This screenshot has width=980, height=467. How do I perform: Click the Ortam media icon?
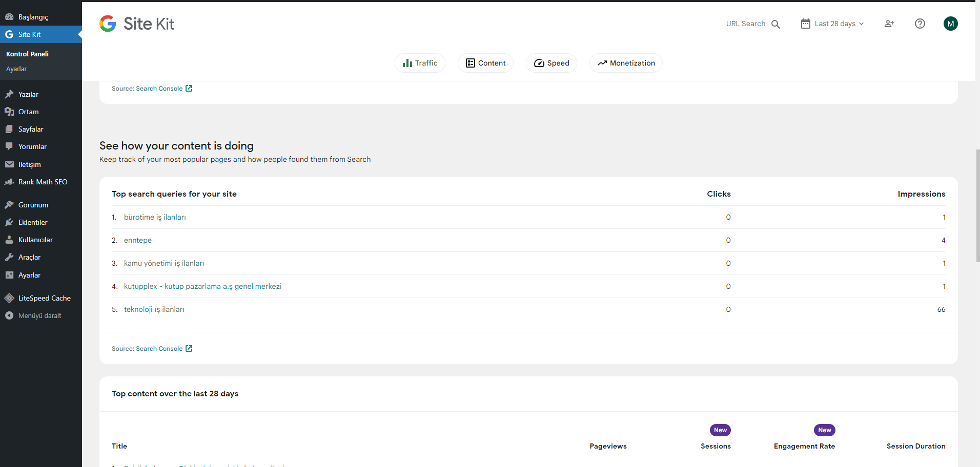coord(9,112)
